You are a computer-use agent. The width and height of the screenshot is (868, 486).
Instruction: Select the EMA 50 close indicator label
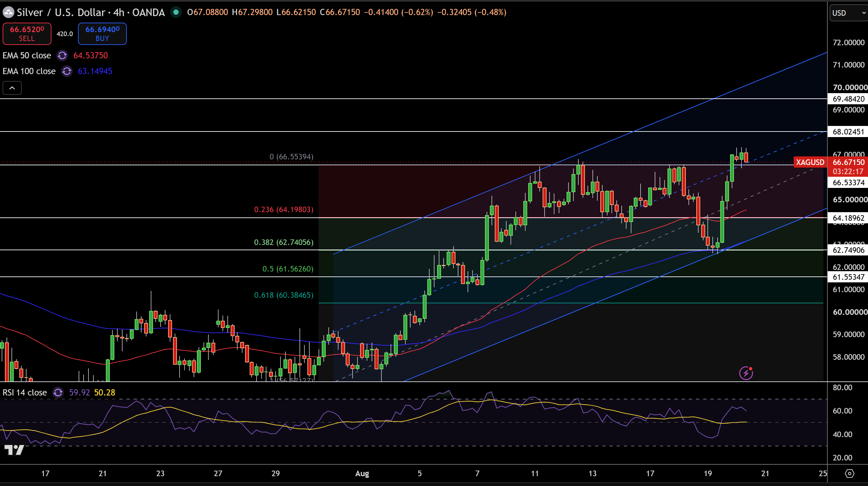27,55
